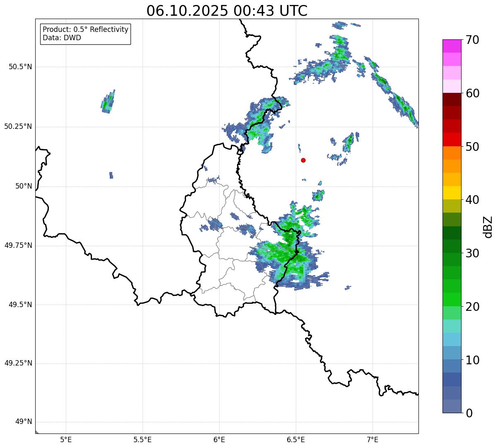Click the magenta top colorbar swatch
The width and height of the screenshot is (498, 448).
click(452, 46)
